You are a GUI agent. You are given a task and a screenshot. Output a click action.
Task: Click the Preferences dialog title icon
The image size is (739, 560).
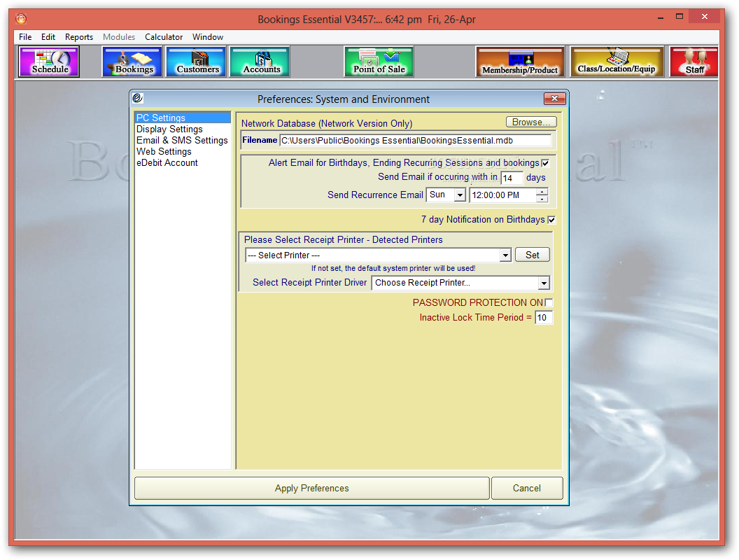[x=138, y=98]
